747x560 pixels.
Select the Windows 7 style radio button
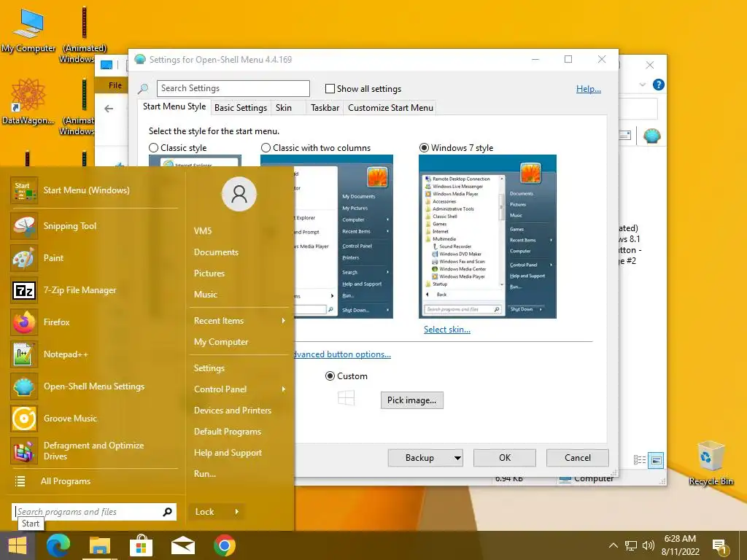[424, 148]
